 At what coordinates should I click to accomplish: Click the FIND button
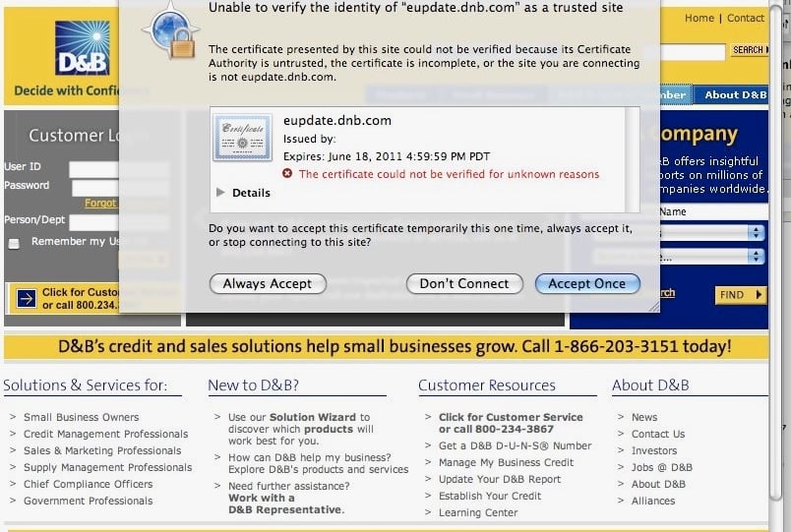(740, 295)
